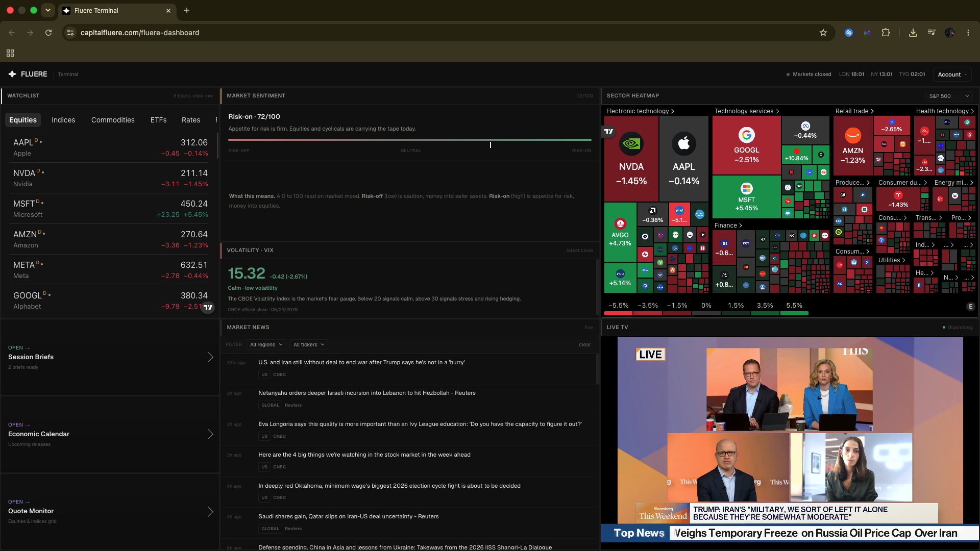
Task: Expand the Electronic technology sector
Action: pyautogui.click(x=640, y=111)
